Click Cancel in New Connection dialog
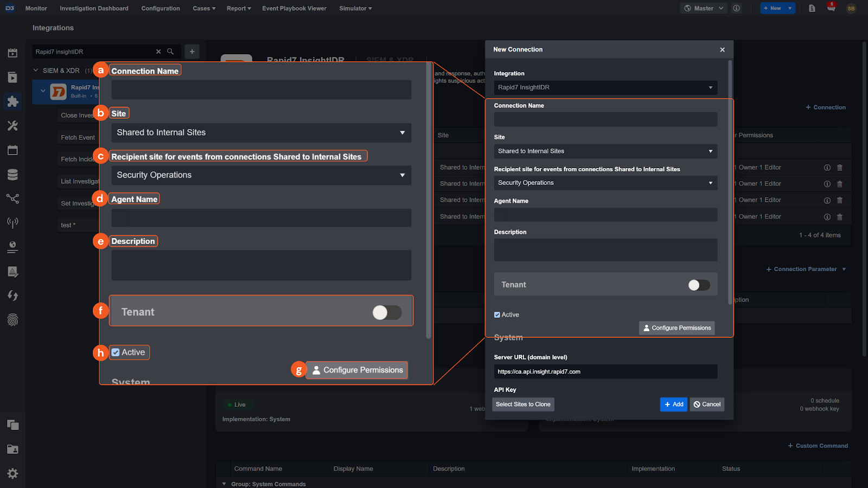Image resolution: width=868 pixels, height=488 pixels. click(x=707, y=404)
